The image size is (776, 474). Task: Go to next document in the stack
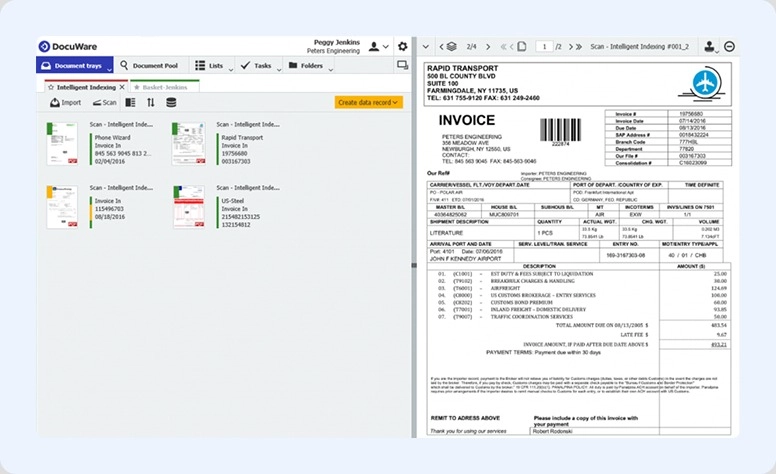(488, 47)
